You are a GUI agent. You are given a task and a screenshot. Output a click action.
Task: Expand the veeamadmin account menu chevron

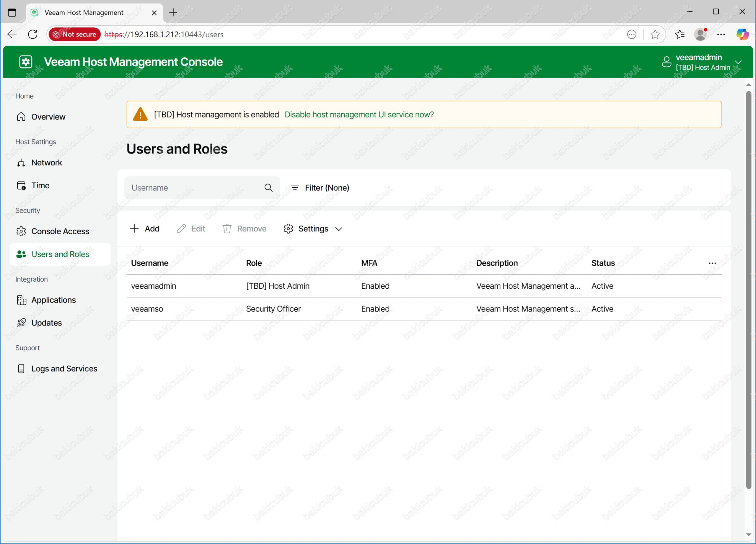(738, 62)
